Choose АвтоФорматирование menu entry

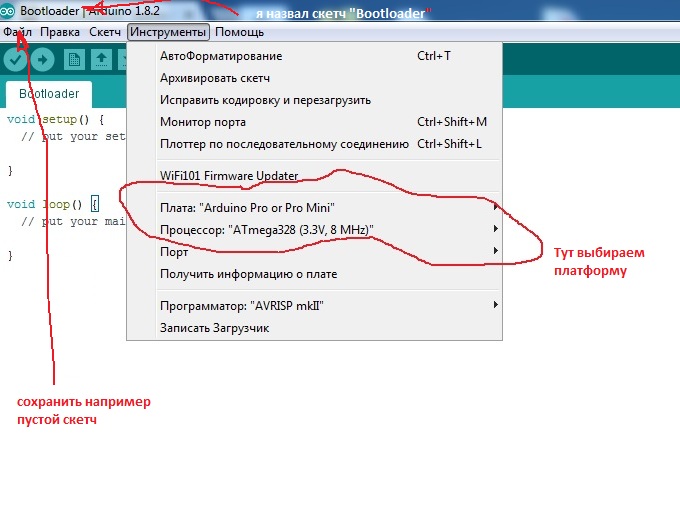click(314, 56)
